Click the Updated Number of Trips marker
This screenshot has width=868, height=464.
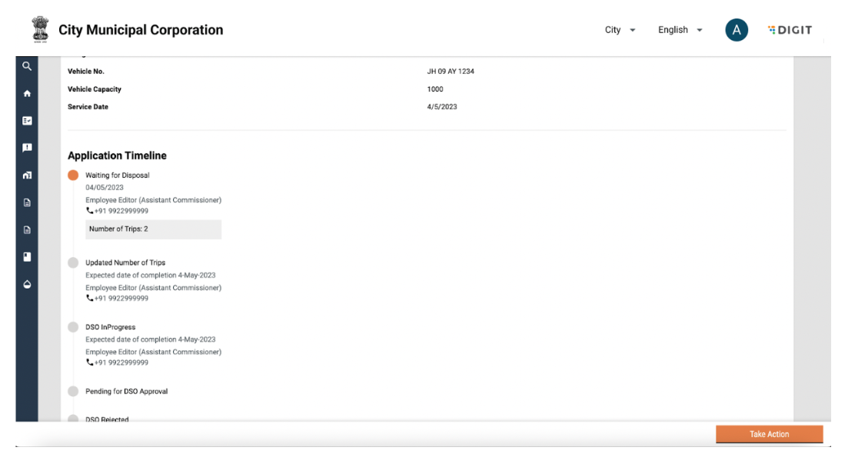pyautogui.click(x=73, y=262)
